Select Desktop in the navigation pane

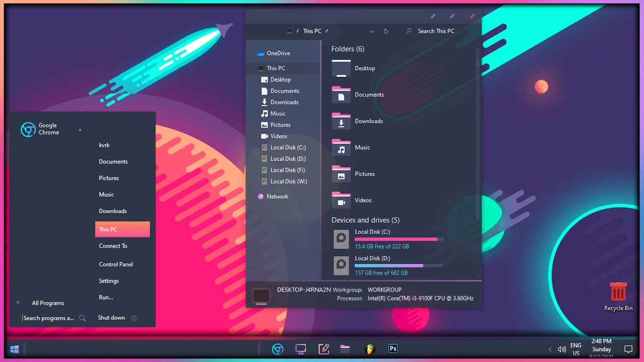[281, 79]
